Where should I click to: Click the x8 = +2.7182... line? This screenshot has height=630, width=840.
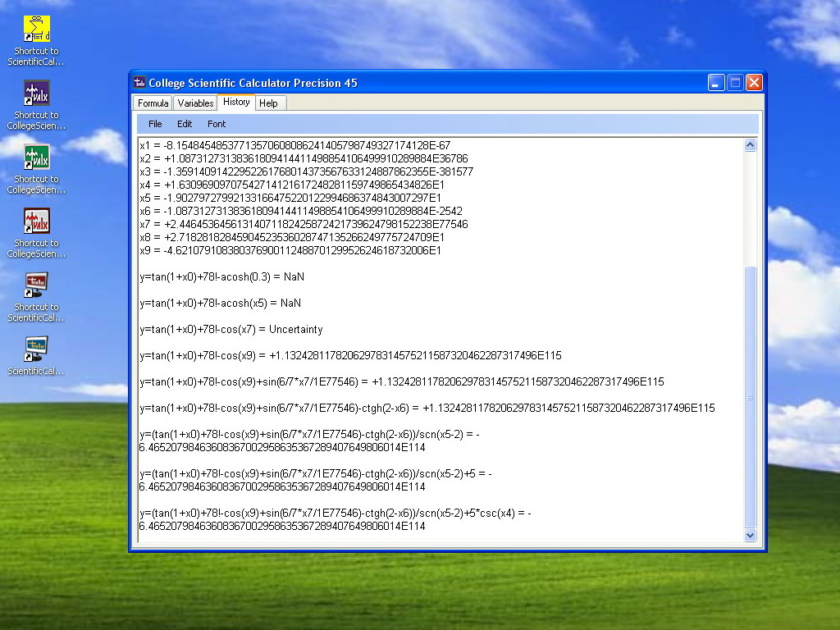tap(292, 237)
